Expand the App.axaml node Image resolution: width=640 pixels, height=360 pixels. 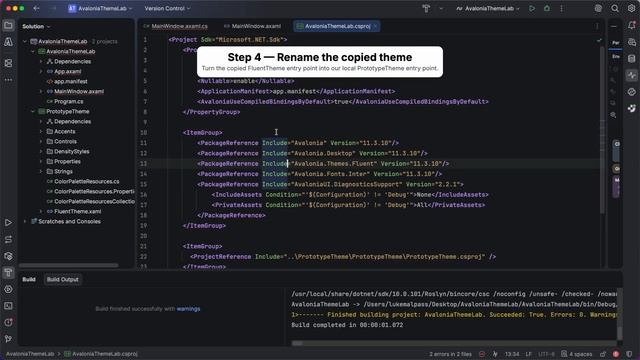coord(41,71)
